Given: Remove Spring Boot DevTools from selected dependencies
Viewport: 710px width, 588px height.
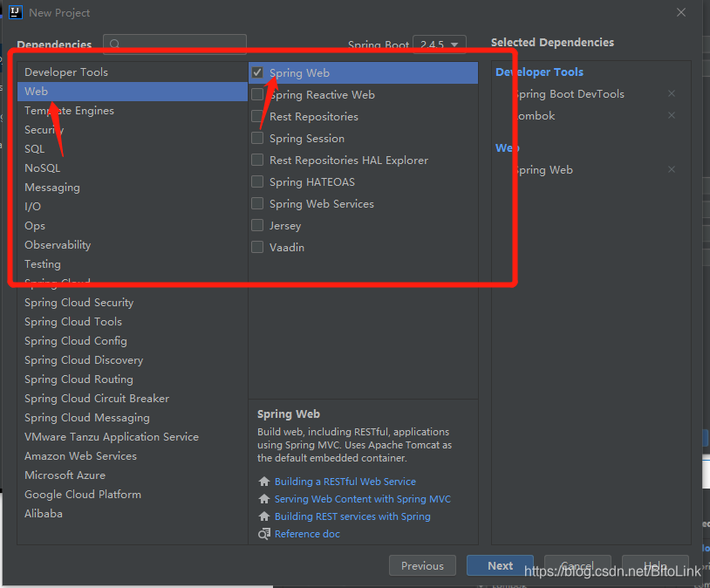Looking at the screenshot, I should click(672, 93).
